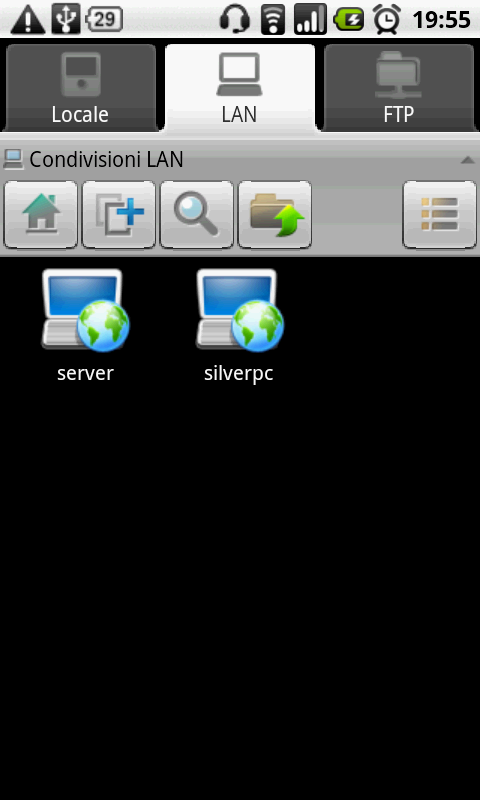Image resolution: width=480 pixels, height=800 pixels.
Task: Go up one folder level
Action: pyautogui.click(x=275, y=215)
